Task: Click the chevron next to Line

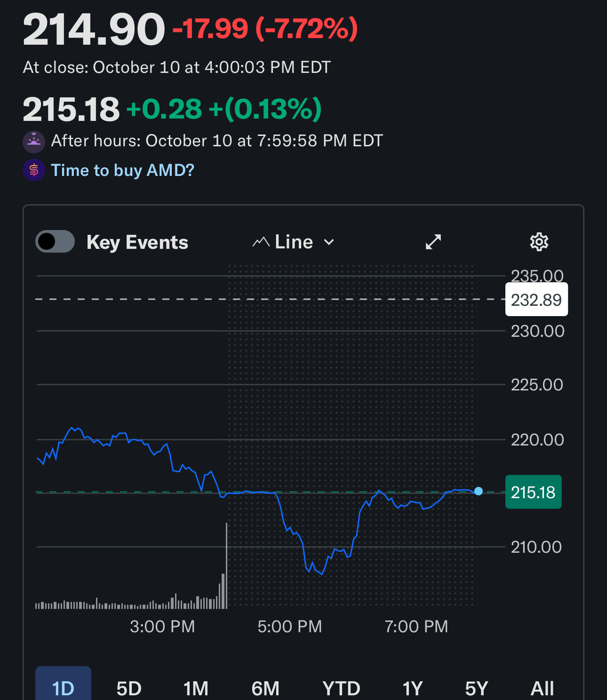Action: tap(329, 242)
